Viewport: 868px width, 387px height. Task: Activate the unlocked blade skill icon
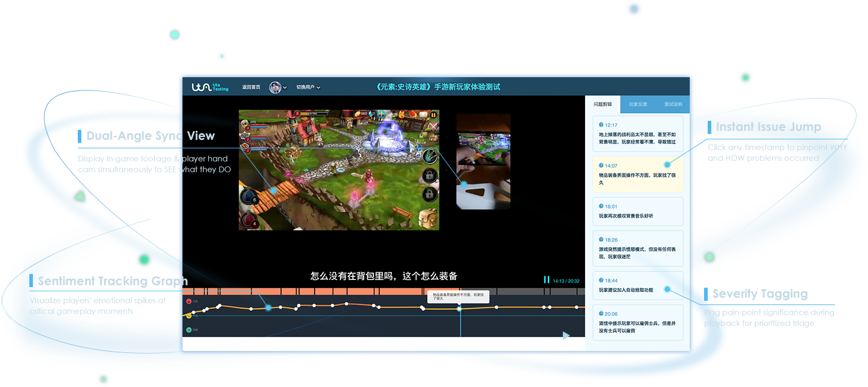pos(429,157)
